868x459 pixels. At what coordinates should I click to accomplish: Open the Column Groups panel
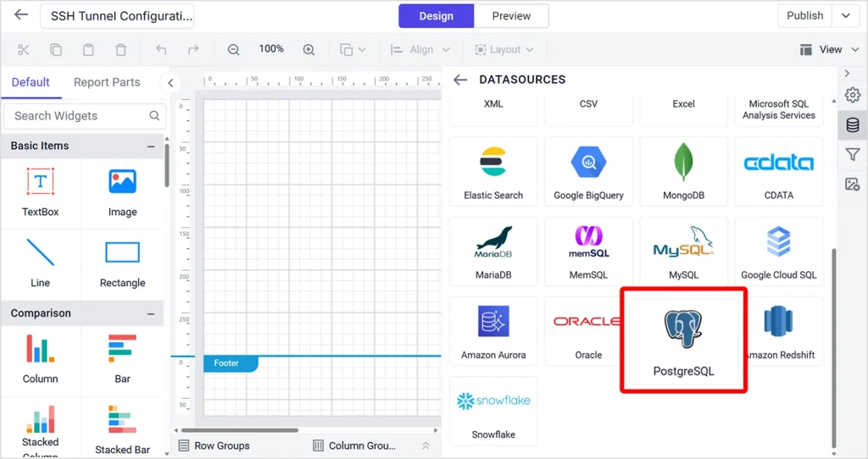(354, 445)
